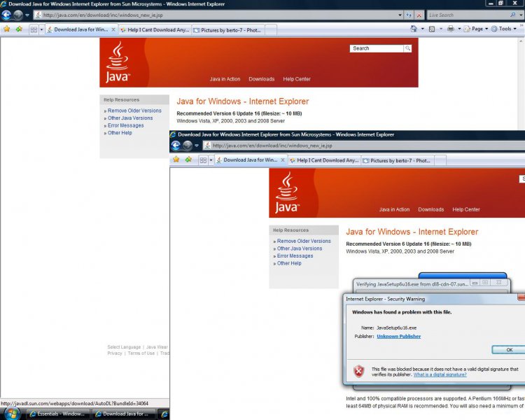The image size is (525, 420).
Task: Click OK in the Security Warning dialog
Action: tap(509, 350)
